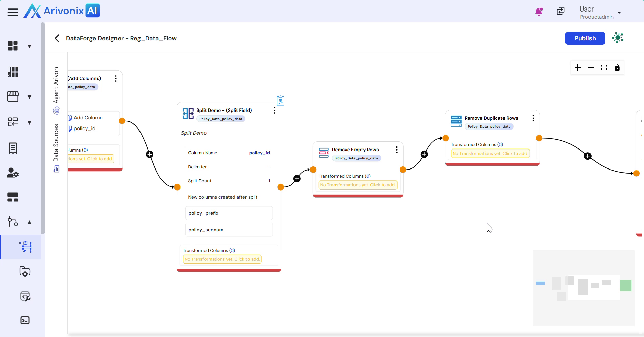
Task: Open the hamburger navigation menu
Action: (x=13, y=13)
